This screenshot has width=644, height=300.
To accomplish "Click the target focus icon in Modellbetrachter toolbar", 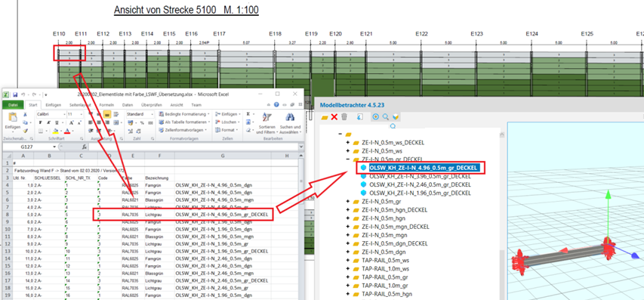I will [376, 117].
